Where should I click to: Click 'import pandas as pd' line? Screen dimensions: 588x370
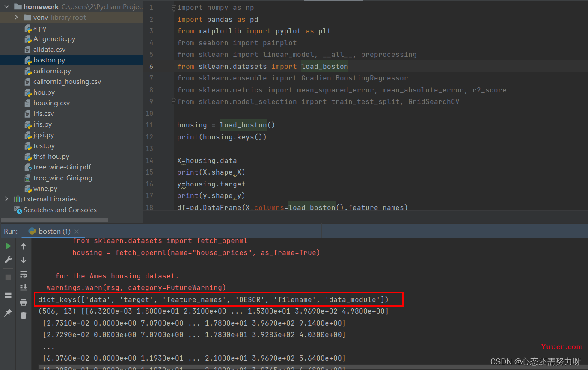tap(217, 19)
